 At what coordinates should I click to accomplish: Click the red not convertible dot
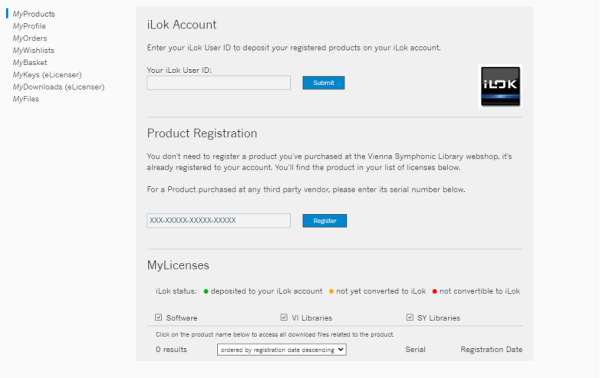click(435, 292)
